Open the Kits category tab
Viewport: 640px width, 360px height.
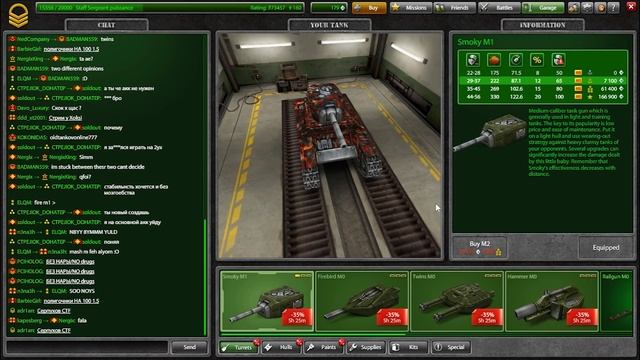(408, 347)
